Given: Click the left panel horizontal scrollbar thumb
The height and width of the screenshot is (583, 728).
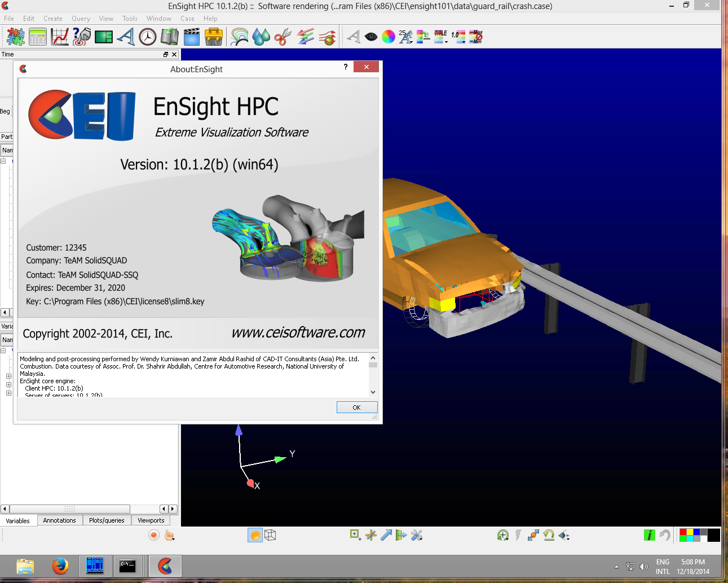Looking at the screenshot, I should tap(69, 509).
